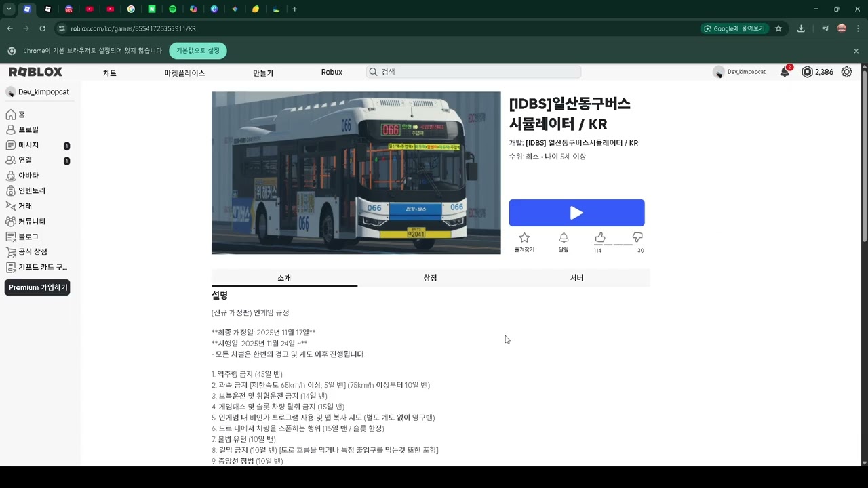Open 차트 in the top navigation

pyautogui.click(x=110, y=73)
